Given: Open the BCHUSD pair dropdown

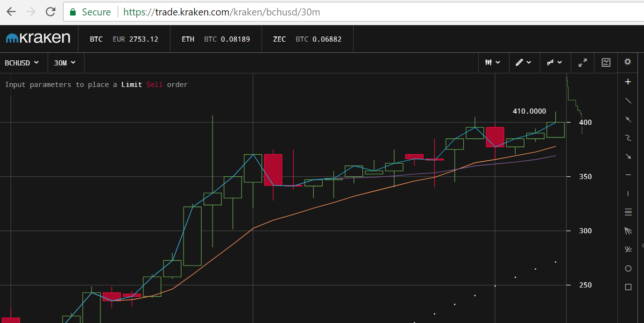Looking at the screenshot, I should coord(22,63).
